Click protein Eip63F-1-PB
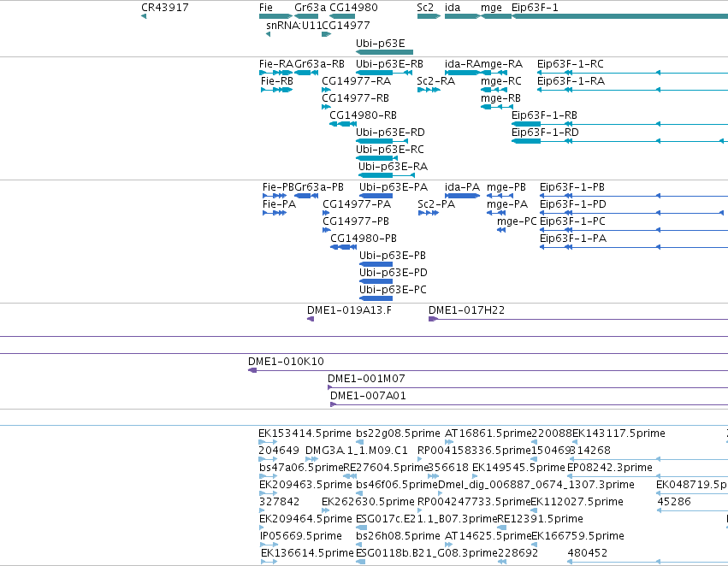 (572, 187)
